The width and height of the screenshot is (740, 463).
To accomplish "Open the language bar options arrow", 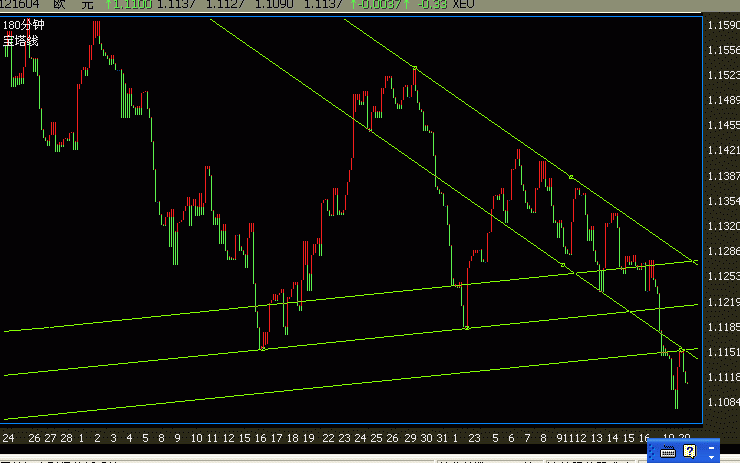I will (x=711, y=457).
